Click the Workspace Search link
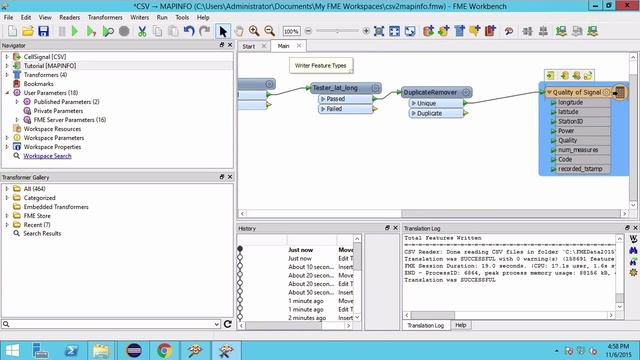Viewport: 640px width, 360px height. point(47,156)
